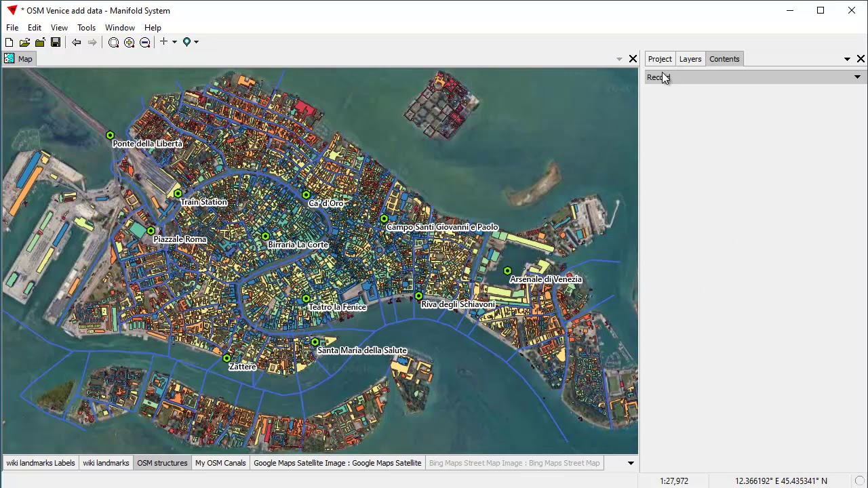Click the status indicator circle in status bar

click(x=859, y=481)
